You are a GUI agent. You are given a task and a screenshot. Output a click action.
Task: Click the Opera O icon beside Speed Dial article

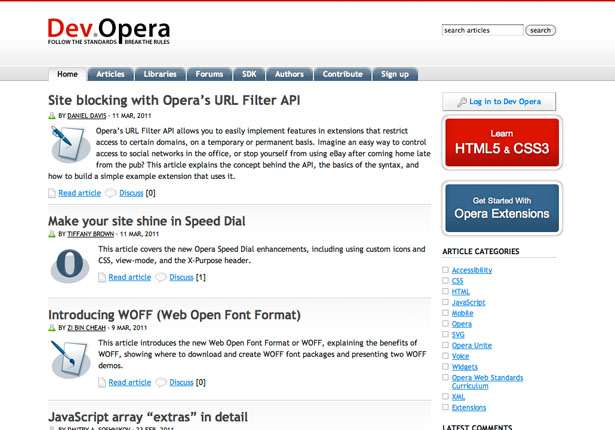pyautogui.click(x=70, y=266)
